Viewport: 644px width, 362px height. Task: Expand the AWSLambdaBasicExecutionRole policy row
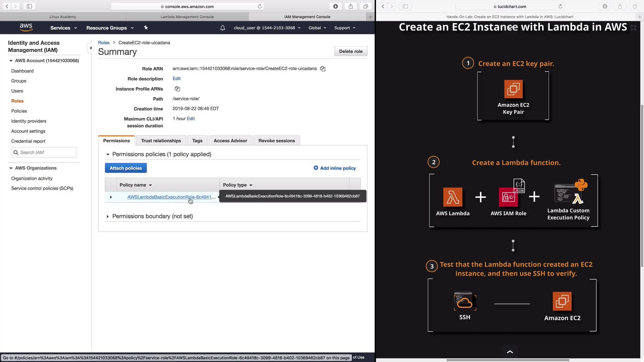tap(111, 197)
